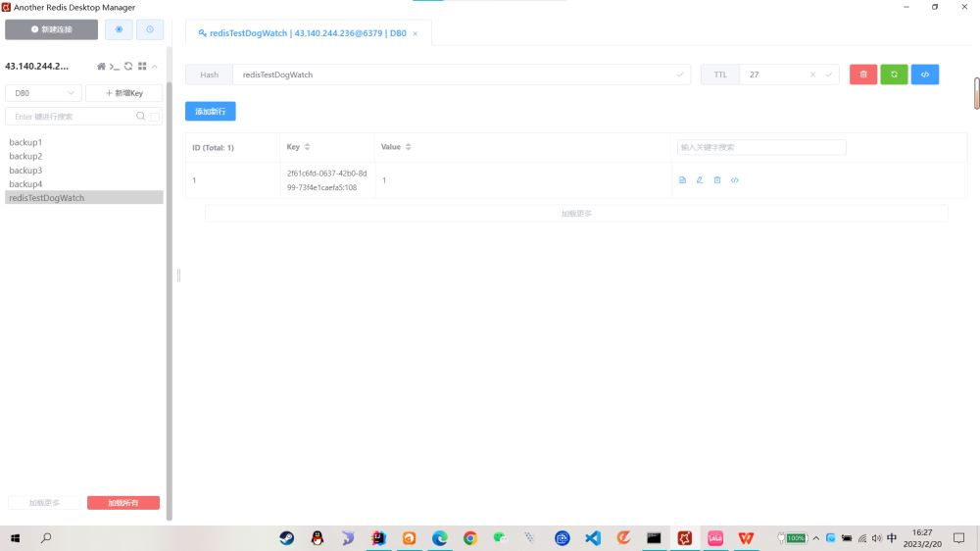This screenshot has height=551, width=980.
Task: Toggle exact match search checkbox
Action: (155, 117)
